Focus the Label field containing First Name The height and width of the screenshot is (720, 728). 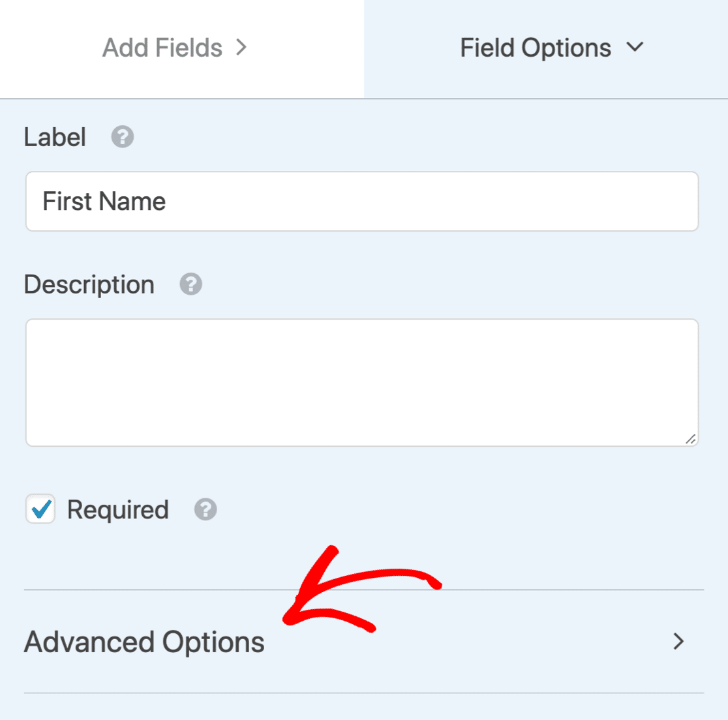pyautogui.click(x=362, y=202)
